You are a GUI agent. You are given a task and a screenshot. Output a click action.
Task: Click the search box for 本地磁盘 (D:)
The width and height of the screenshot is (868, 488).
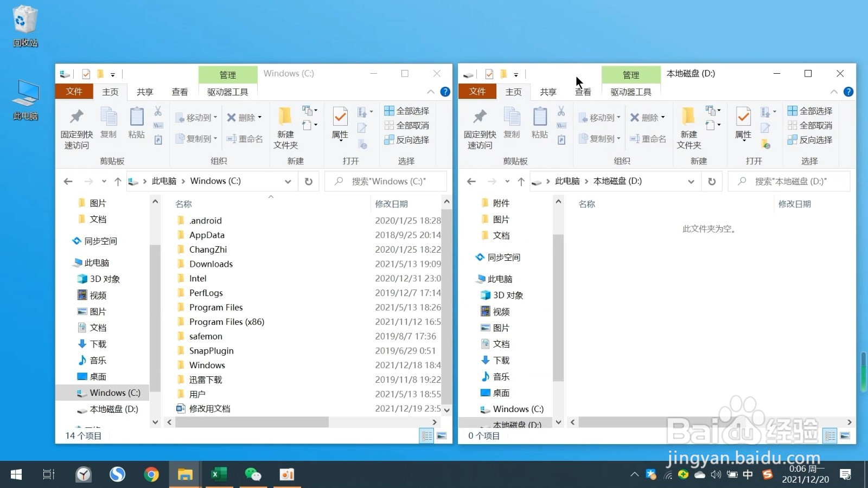coord(789,181)
